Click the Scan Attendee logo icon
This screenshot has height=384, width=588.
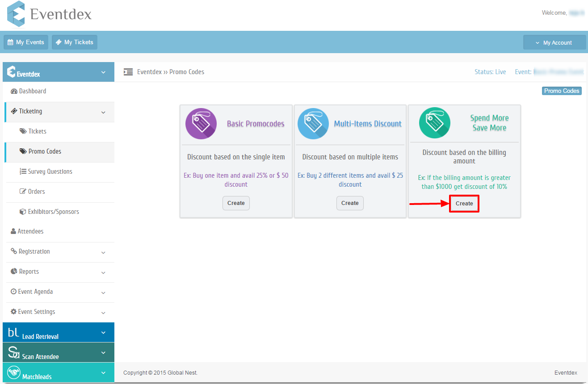[x=14, y=352]
